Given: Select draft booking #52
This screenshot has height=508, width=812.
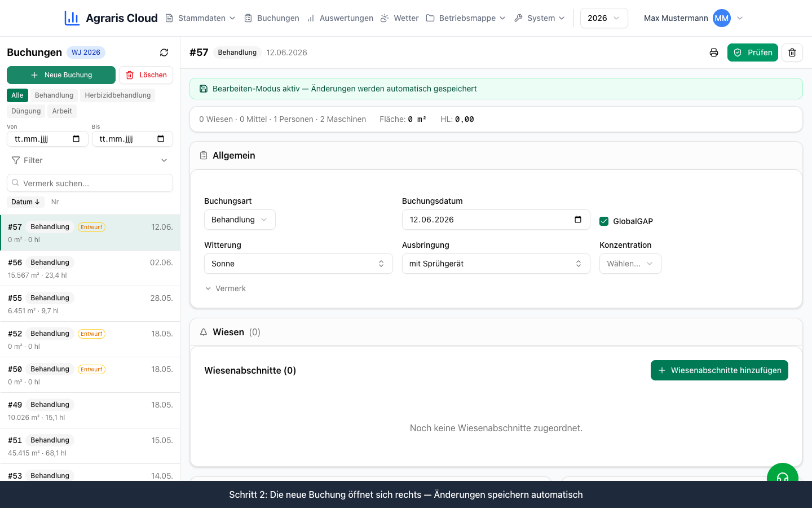Looking at the screenshot, I should [x=90, y=339].
